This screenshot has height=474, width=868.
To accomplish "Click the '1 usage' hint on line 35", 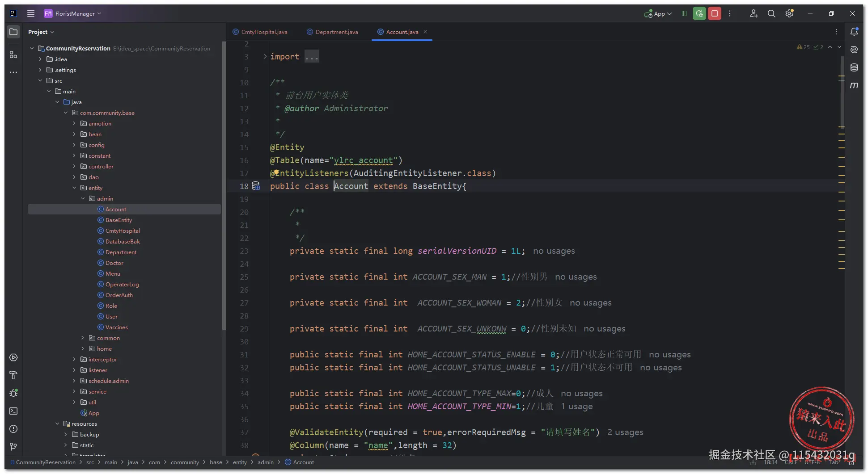I will point(577,406).
